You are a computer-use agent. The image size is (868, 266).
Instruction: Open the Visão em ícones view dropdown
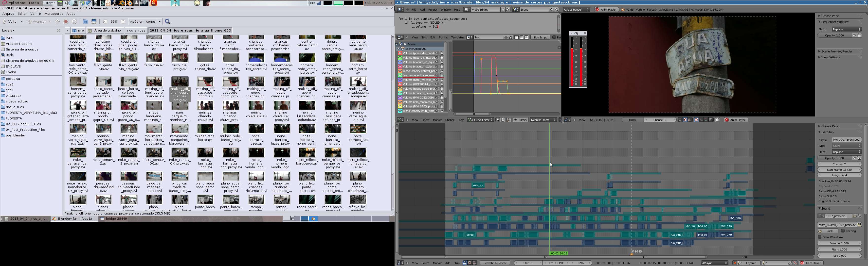click(145, 21)
